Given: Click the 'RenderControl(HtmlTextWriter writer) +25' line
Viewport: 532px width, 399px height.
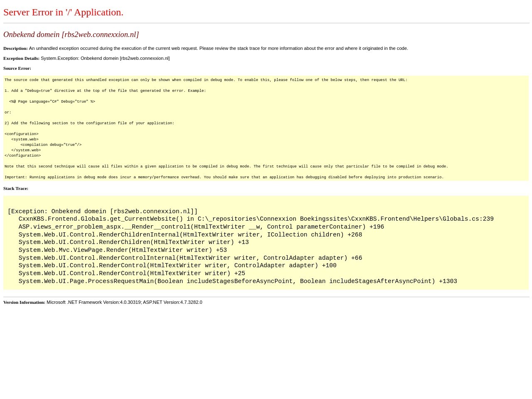Looking at the screenshot, I should click(132, 273).
